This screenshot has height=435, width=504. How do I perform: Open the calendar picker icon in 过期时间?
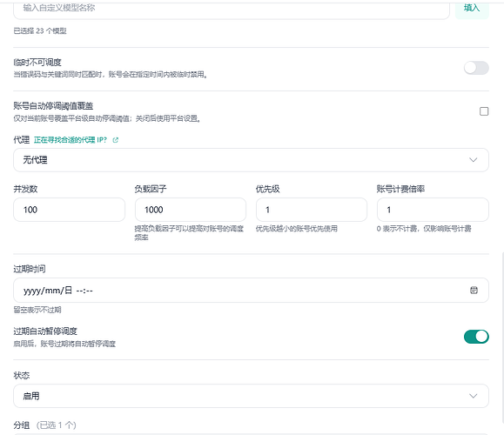pos(474,290)
